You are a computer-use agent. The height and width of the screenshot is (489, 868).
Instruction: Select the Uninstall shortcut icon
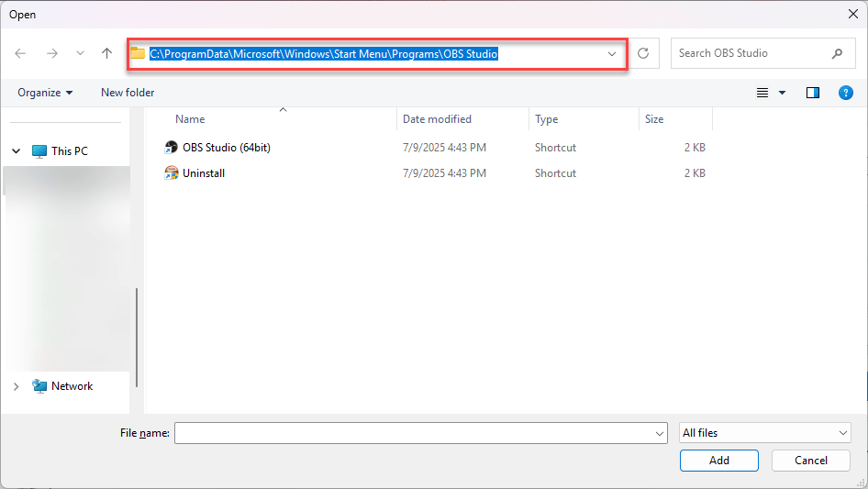click(x=171, y=172)
